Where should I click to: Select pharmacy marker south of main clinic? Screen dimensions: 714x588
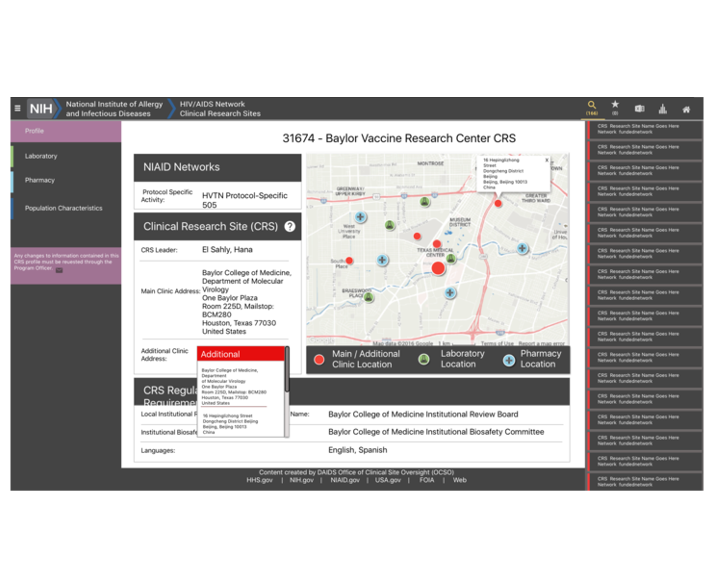coord(450,292)
